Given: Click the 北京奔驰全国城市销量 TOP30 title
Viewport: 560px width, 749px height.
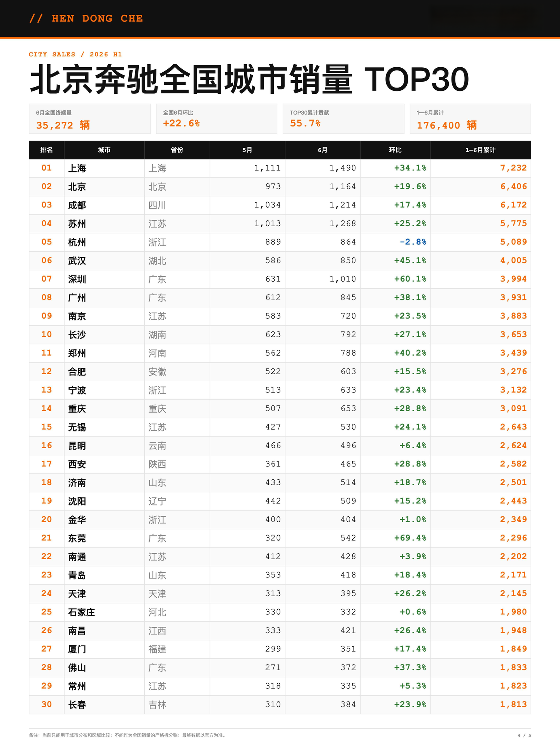Looking at the screenshot, I should [249, 80].
